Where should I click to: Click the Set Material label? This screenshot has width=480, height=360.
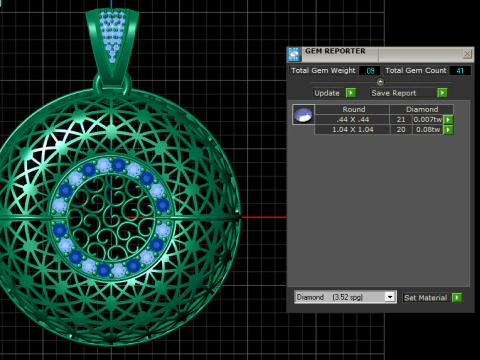[425, 298]
